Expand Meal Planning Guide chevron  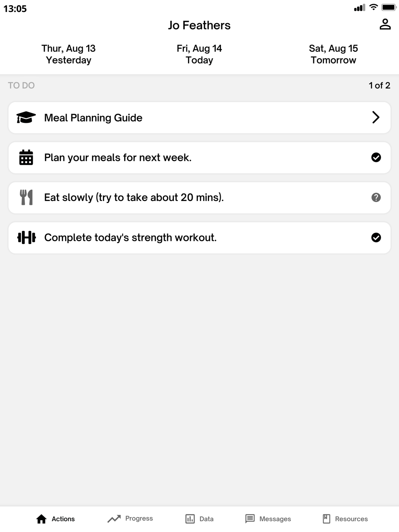pyautogui.click(x=375, y=117)
